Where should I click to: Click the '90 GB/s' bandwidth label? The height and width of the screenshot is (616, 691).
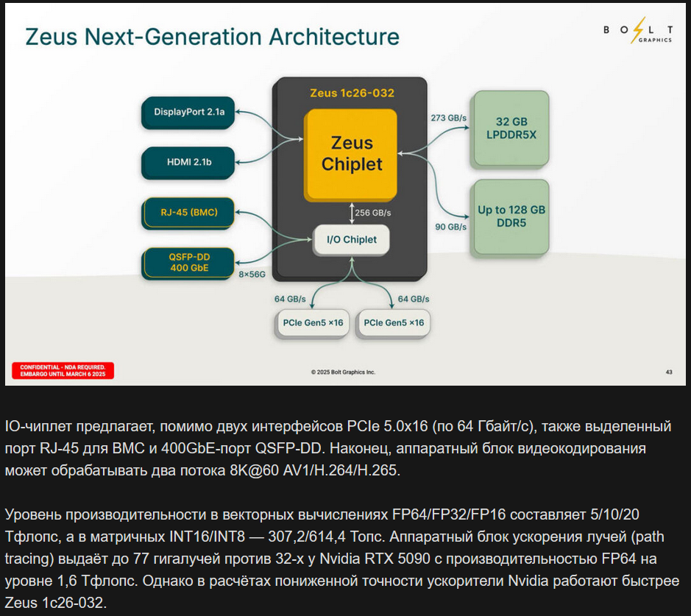(x=451, y=227)
